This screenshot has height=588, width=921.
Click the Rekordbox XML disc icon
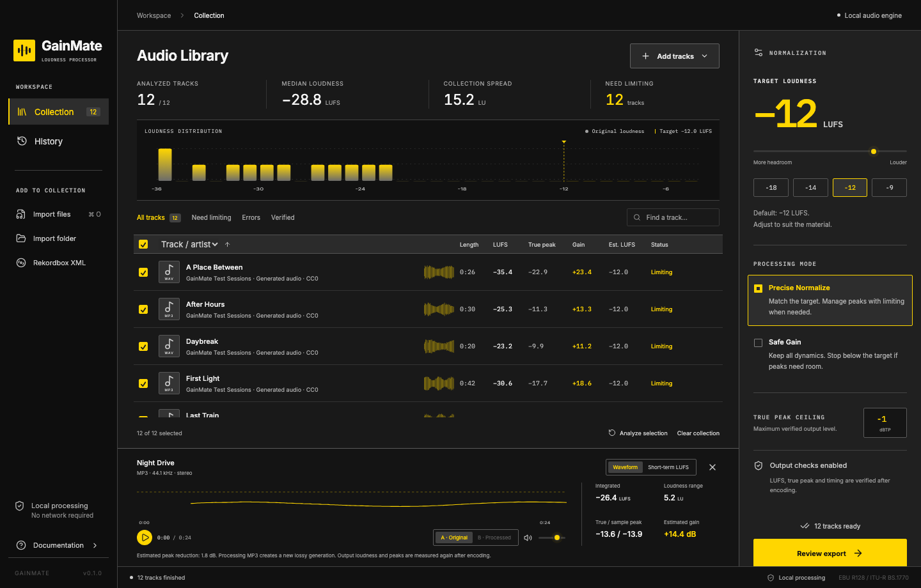pyautogui.click(x=21, y=263)
